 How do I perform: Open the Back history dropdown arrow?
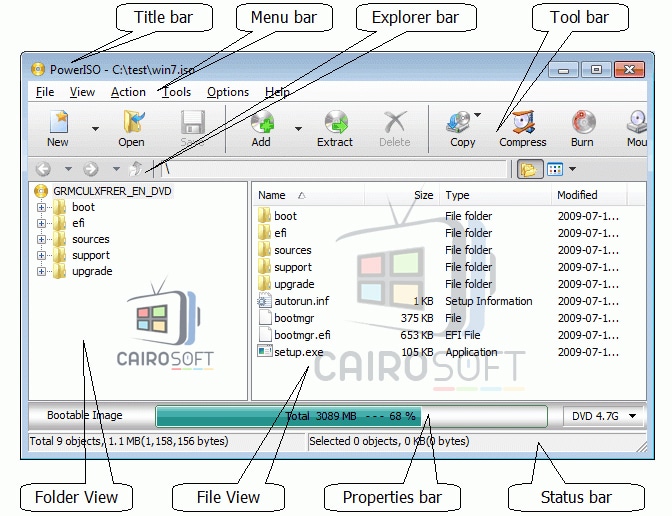68,169
